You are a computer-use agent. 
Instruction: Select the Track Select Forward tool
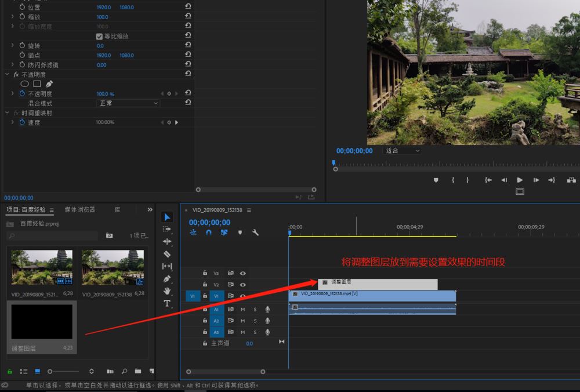tap(167, 229)
